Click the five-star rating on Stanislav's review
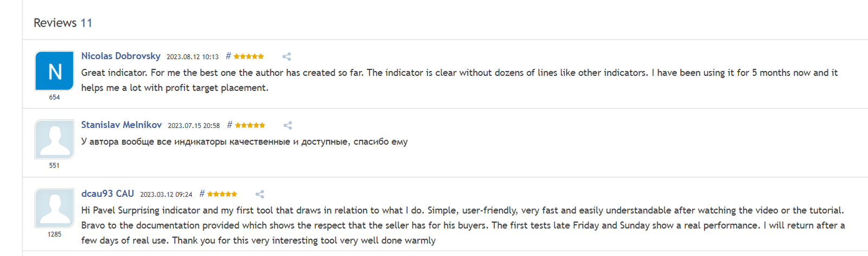Screen dimensions: 868x256 point(250,125)
